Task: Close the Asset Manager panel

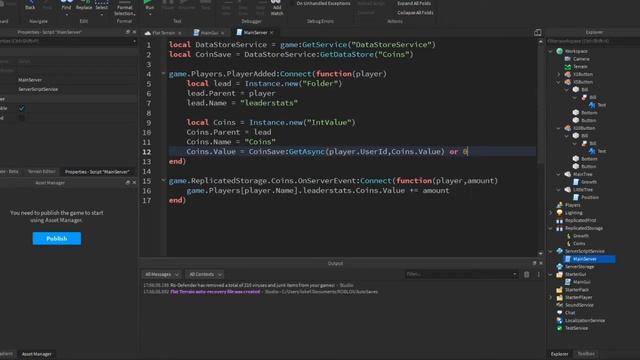Action: pos(134,182)
